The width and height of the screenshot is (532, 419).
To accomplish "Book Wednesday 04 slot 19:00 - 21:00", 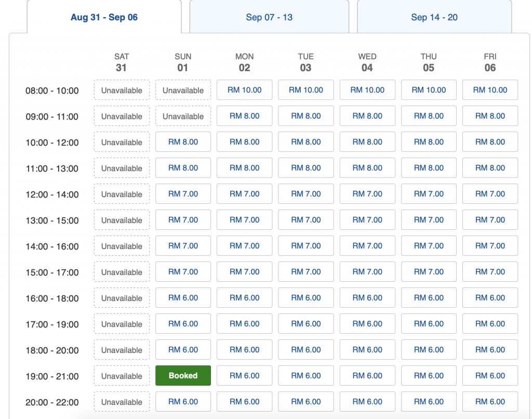I will (x=367, y=375).
